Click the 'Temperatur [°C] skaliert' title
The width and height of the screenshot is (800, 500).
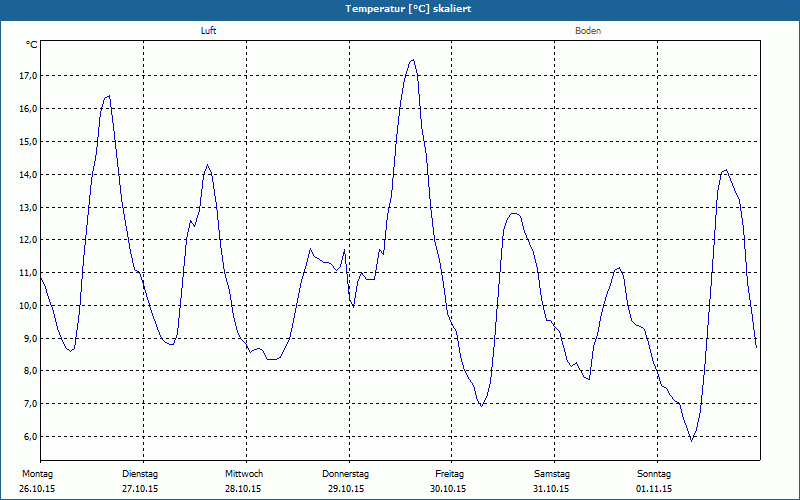point(408,9)
